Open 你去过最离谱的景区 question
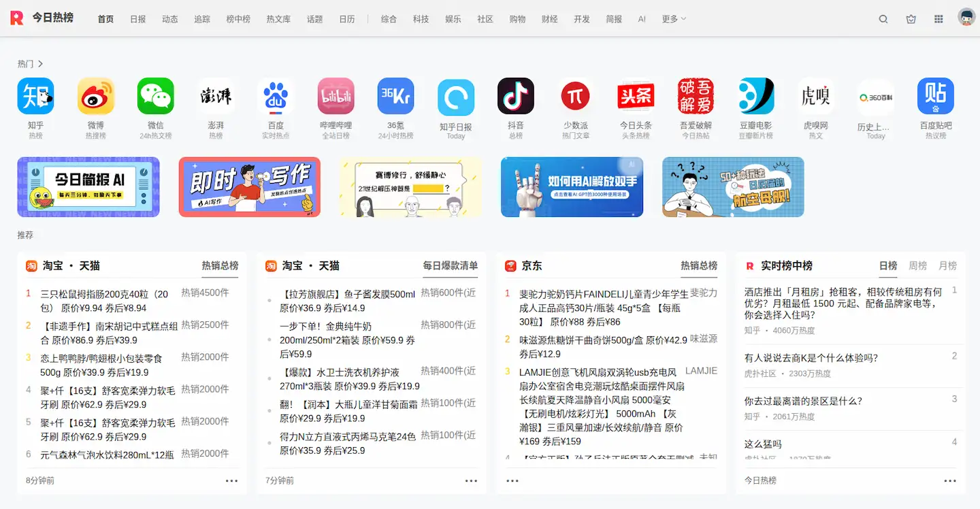Image resolution: width=980 pixels, height=509 pixels. pos(803,401)
